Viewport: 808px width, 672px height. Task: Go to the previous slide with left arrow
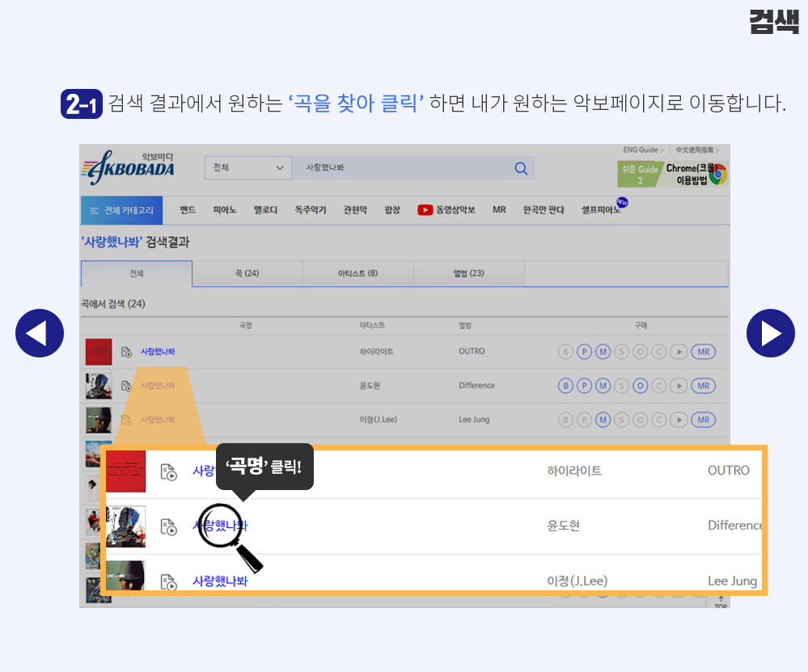point(40,333)
